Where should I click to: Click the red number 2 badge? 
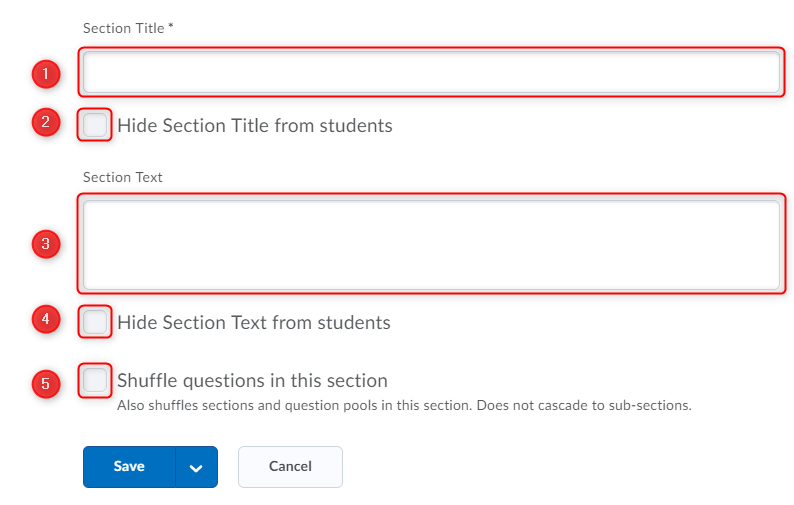tap(46, 122)
